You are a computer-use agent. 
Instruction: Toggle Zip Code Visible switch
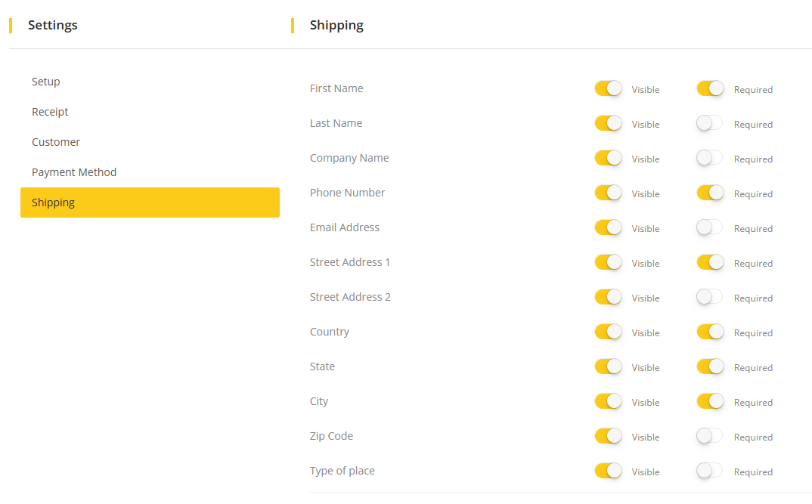click(608, 436)
